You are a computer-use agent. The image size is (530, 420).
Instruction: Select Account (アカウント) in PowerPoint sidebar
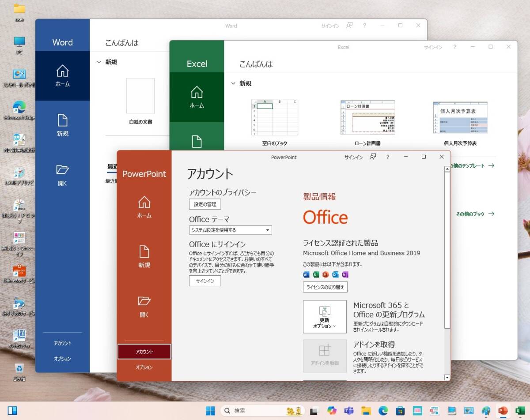pos(144,352)
